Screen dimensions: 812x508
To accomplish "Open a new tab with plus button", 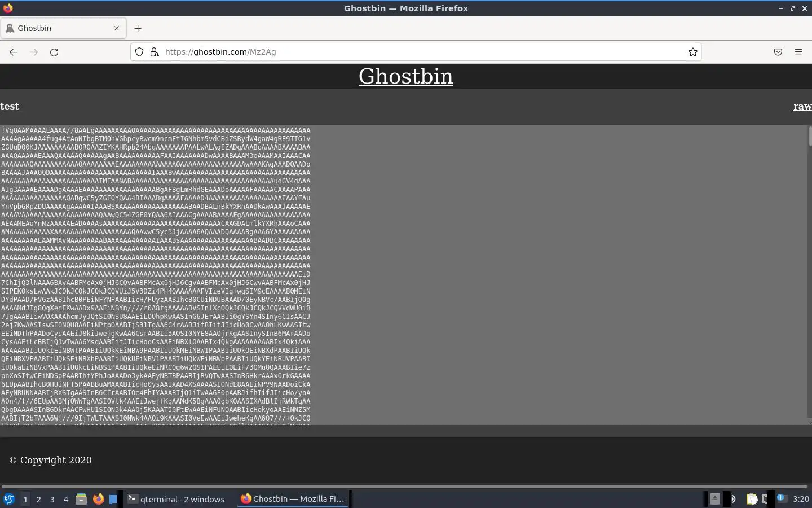I will point(138,28).
